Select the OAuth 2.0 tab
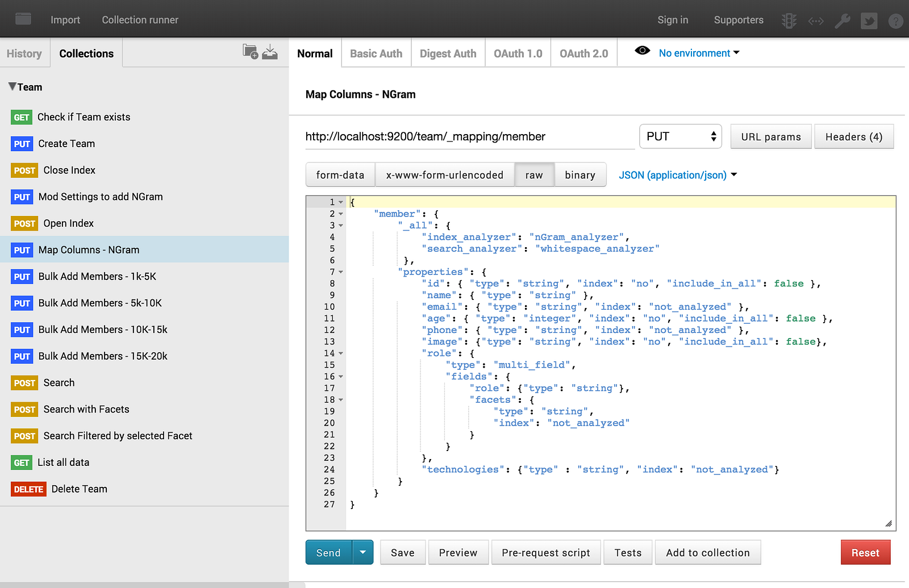The image size is (909, 588). click(583, 53)
